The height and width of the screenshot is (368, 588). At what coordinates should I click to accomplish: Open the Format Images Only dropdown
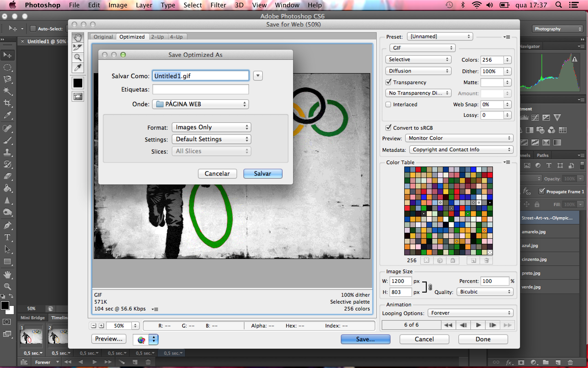tap(211, 127)
